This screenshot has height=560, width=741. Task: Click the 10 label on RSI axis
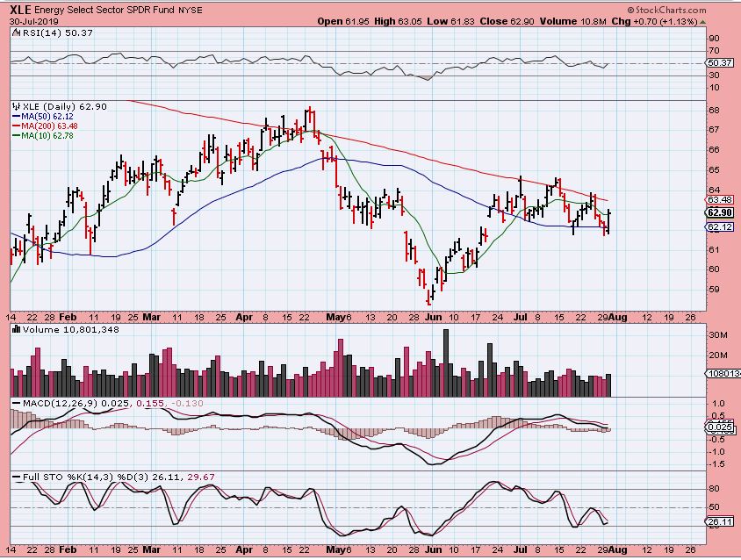click(714, 88)
